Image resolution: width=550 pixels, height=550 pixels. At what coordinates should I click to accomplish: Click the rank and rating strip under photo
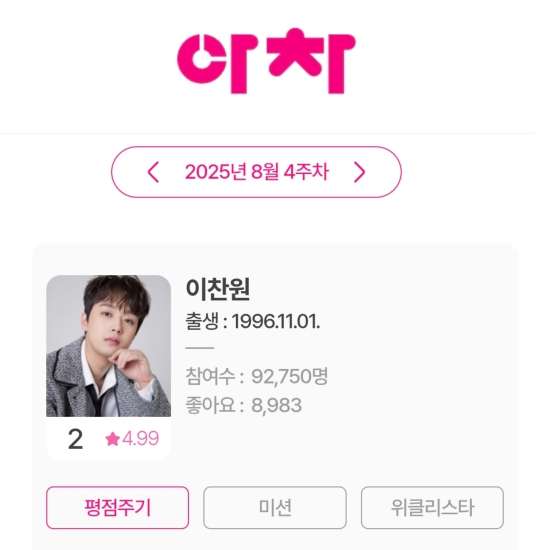pos(108,438)
